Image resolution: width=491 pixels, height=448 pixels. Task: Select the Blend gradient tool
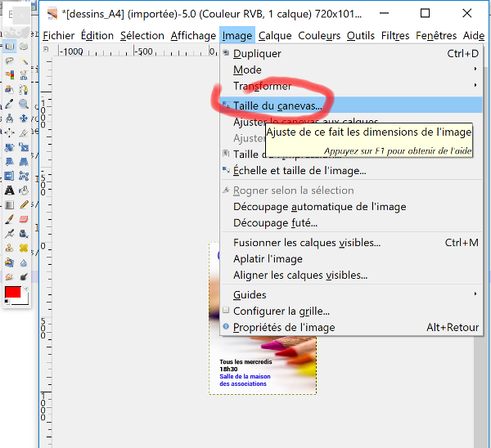coord(9,204)
